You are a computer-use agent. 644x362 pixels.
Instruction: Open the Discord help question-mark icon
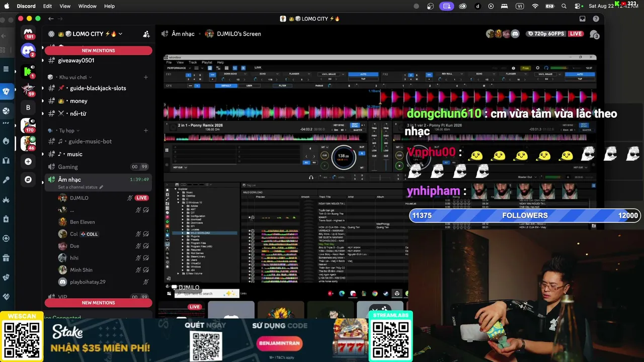coord(596,19)
